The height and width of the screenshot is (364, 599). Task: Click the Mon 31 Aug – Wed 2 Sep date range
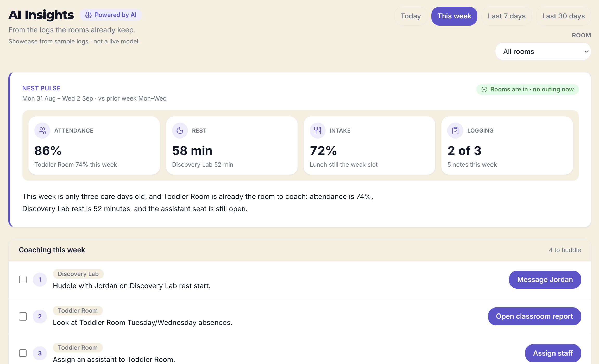pyautogui.click(x=58, y=98)
